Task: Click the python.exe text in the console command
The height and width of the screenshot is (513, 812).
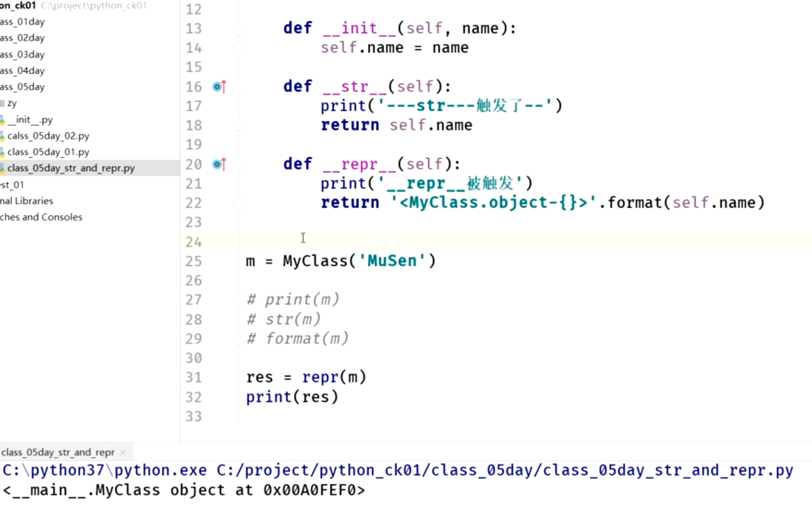Action: coord(160,471)
